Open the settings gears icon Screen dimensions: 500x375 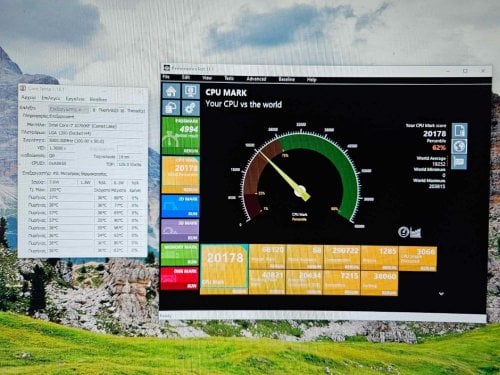(191, 108)
